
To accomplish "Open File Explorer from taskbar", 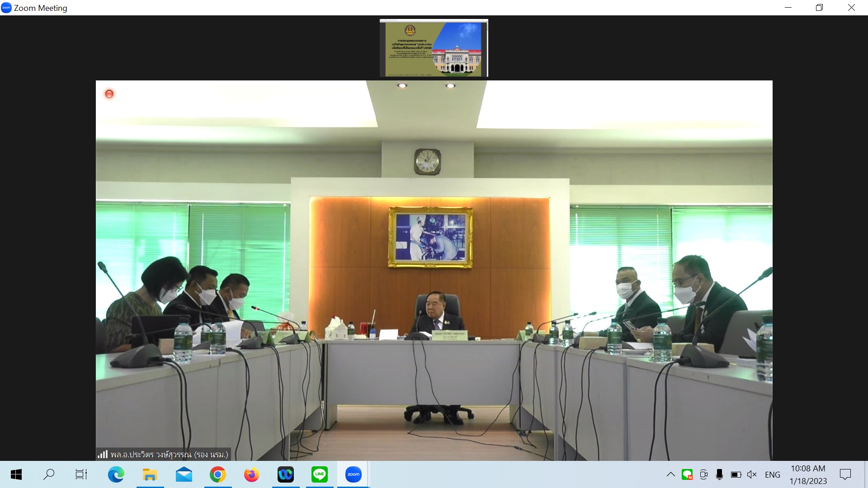I will click(x=150, y=474).
